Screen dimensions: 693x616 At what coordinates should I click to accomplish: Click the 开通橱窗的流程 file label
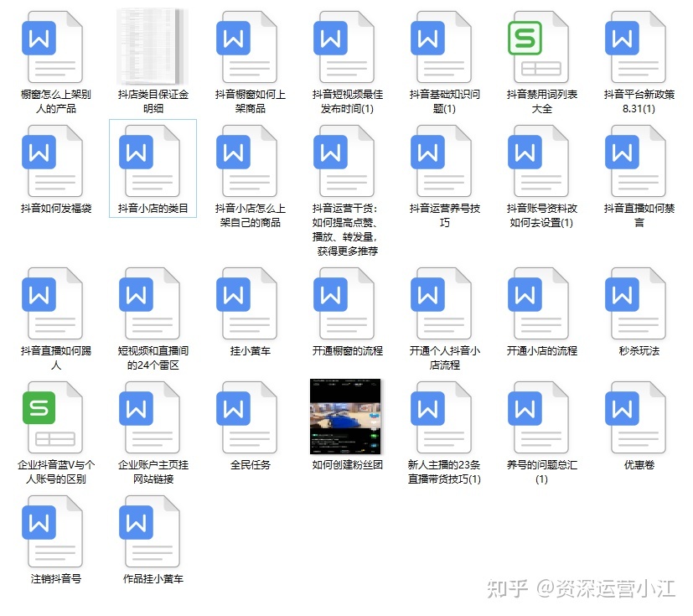pos(347,350)
